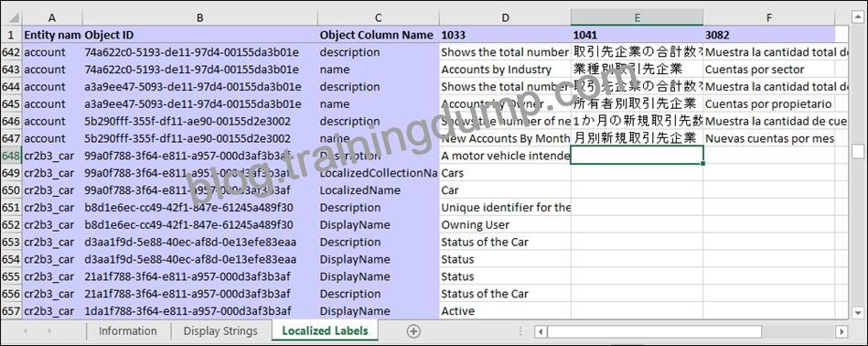The width and height of the screenshot is (868, 346).
Task: Select column B header
Action: tap(199, 17)
